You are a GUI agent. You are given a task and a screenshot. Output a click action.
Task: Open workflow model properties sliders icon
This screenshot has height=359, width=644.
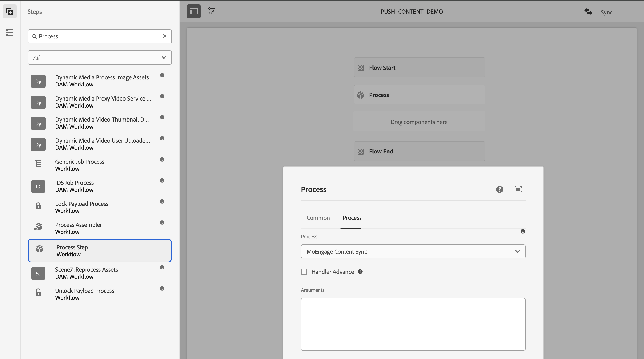[211, 11]
